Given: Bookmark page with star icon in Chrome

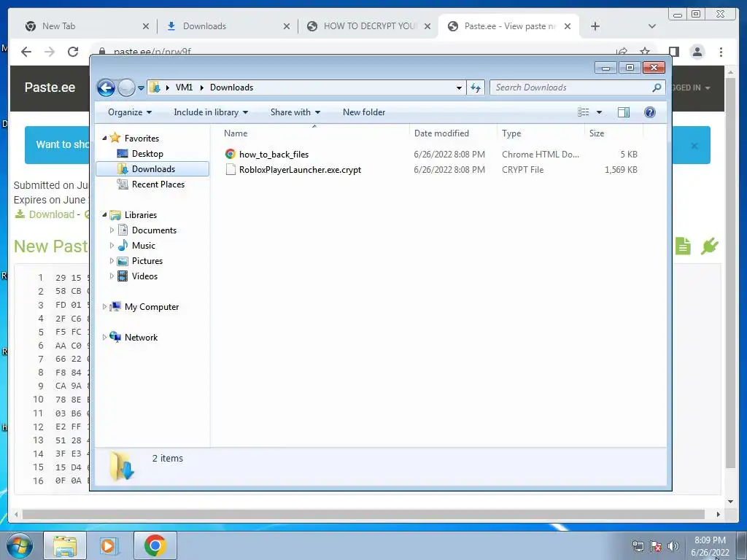Looking at the screenshot, I should [x=645, y=52].
